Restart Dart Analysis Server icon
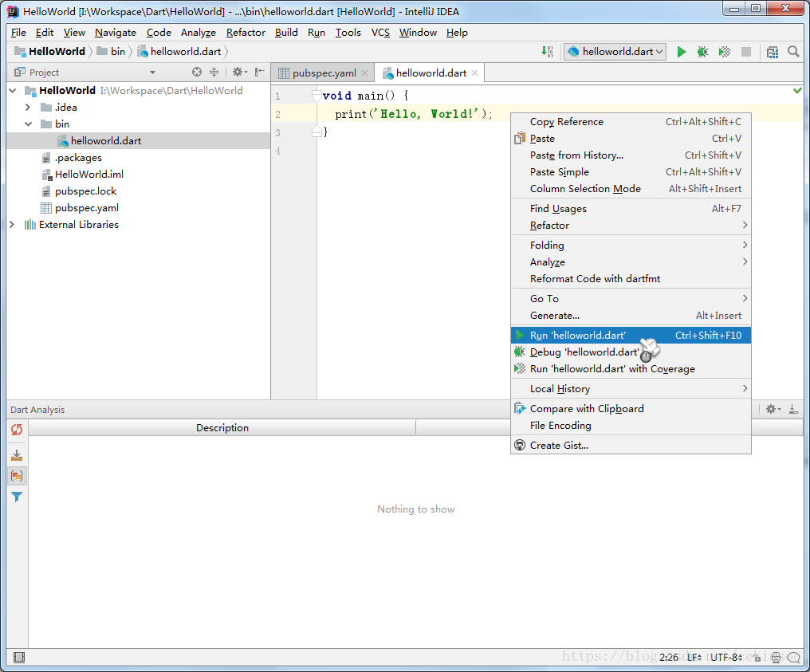Viewport: 810px width, 672px height. pos(17,430)
